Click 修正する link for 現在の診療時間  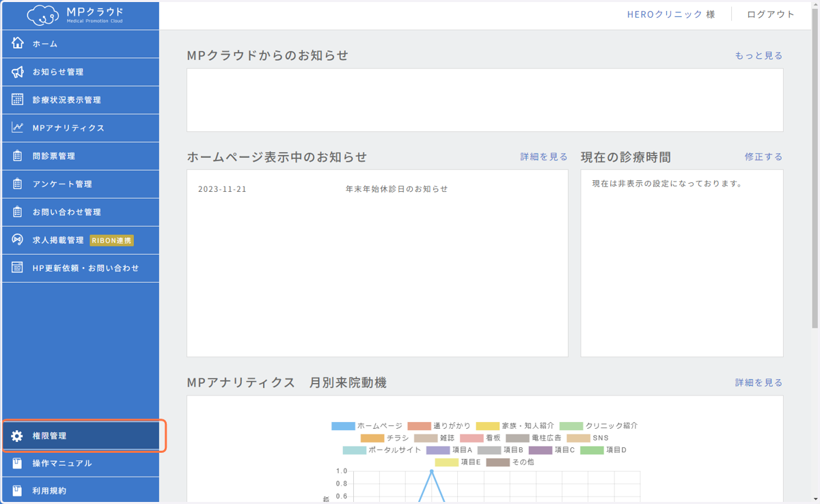763,156
